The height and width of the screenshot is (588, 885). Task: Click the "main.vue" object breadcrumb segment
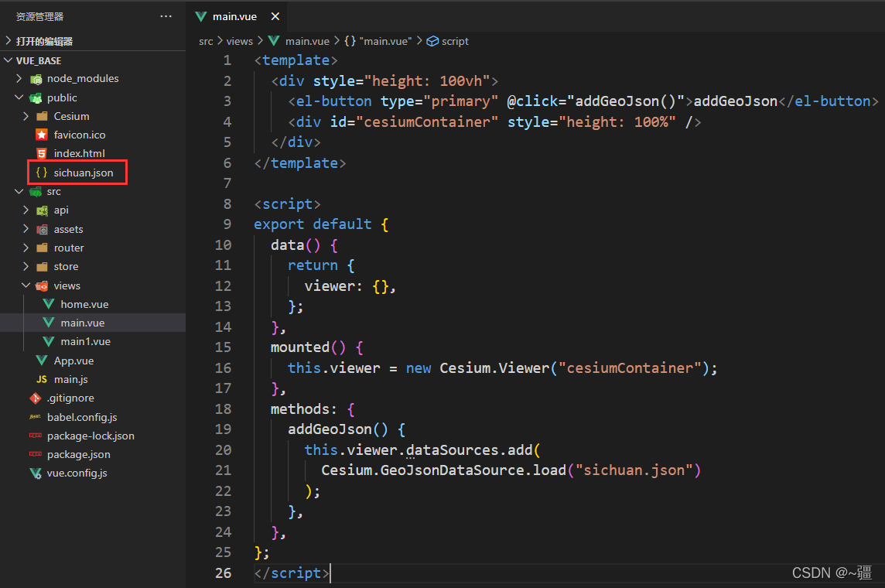tap(378, 41)
